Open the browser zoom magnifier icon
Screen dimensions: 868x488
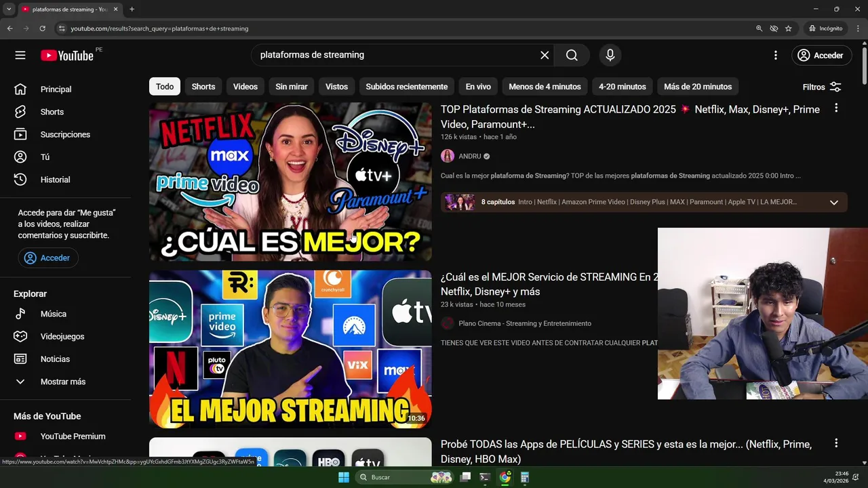click(759, 28)
